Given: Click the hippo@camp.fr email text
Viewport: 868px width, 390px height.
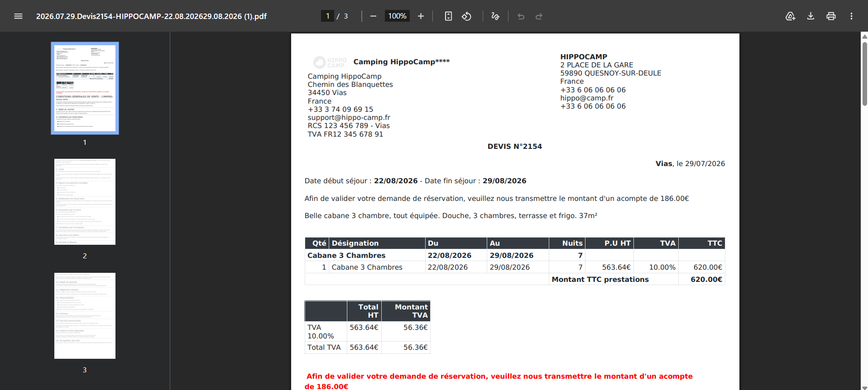Looking at the screenshot, I should (587, 98).
